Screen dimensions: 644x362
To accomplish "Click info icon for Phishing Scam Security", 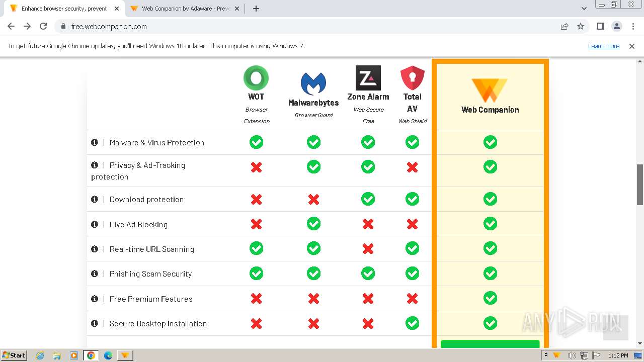I will coord(95,274).
